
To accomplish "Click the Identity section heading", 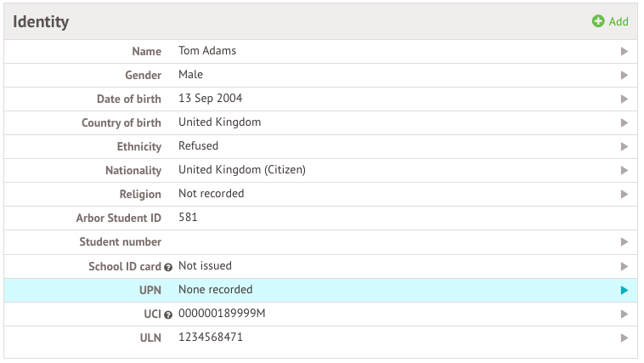I will tap(41, 22).
